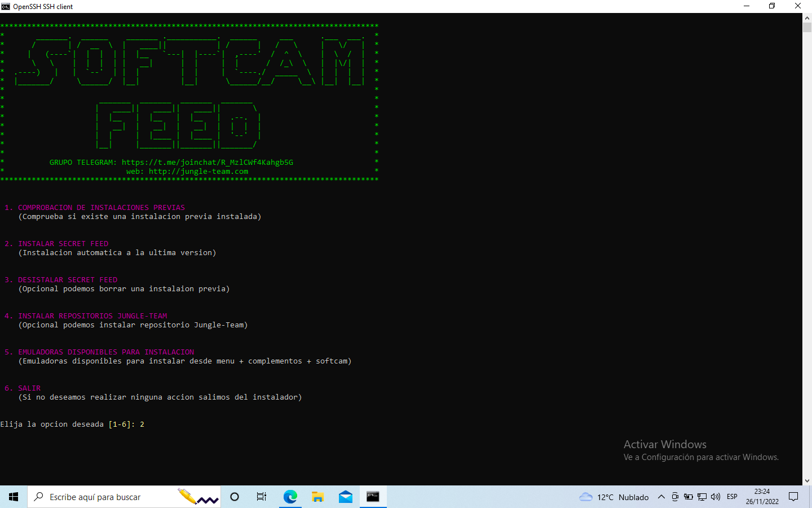Click the Meet Now tray icon
Viewport: 812px width, 508px height.
(675, 497)
